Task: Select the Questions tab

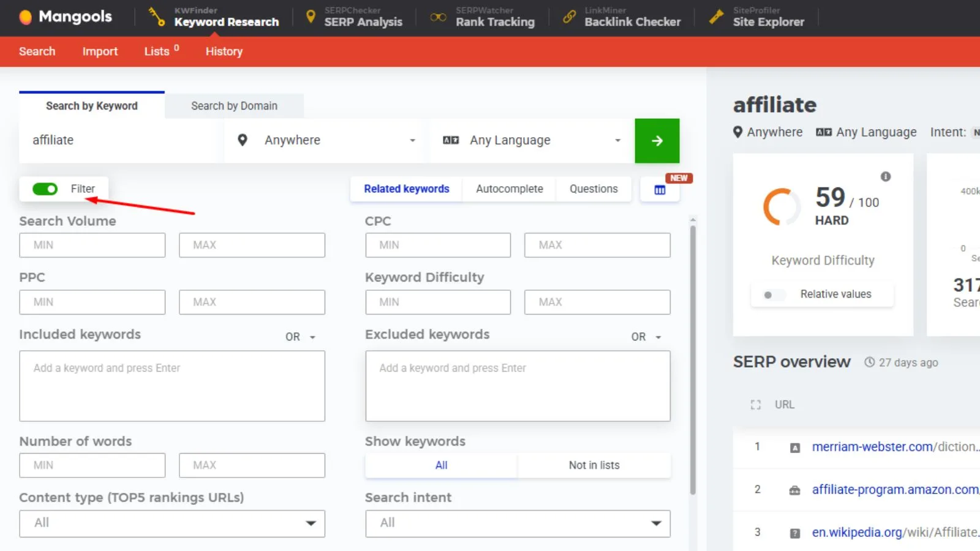Action: tap(594, 189)
